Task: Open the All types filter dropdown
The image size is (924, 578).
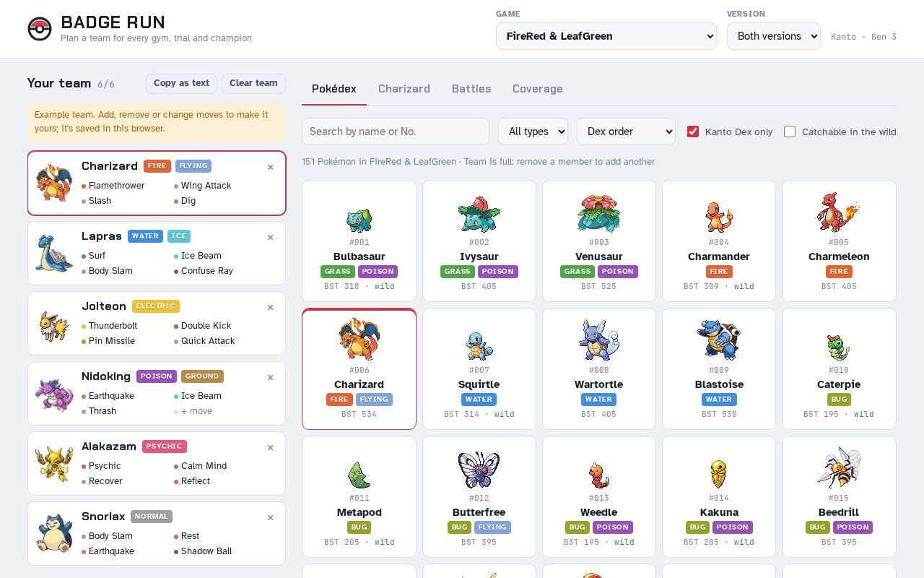Action: coord(533,131)
